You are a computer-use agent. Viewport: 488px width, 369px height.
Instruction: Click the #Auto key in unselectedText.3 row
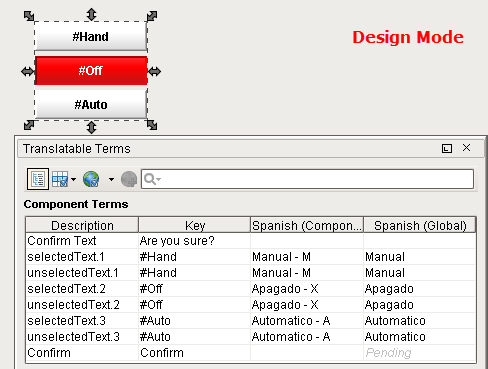click(195, 337)
